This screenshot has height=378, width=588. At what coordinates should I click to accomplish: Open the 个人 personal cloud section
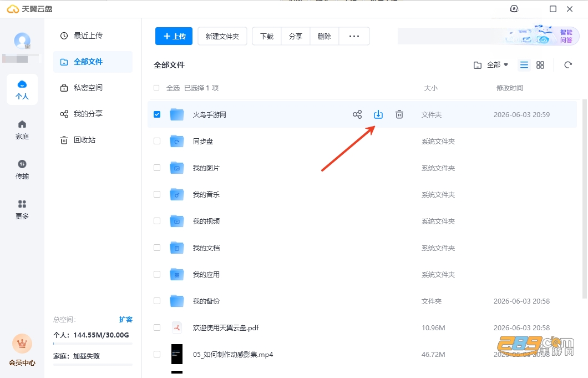22,89
